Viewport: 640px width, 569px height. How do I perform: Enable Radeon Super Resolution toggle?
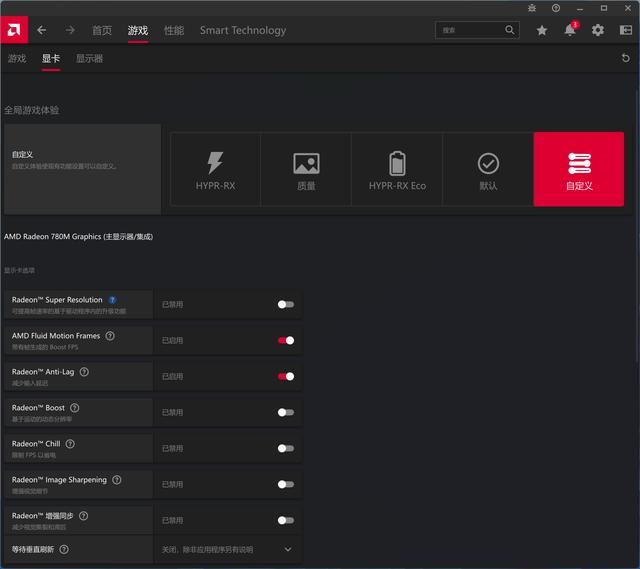(x=286, y=304)
